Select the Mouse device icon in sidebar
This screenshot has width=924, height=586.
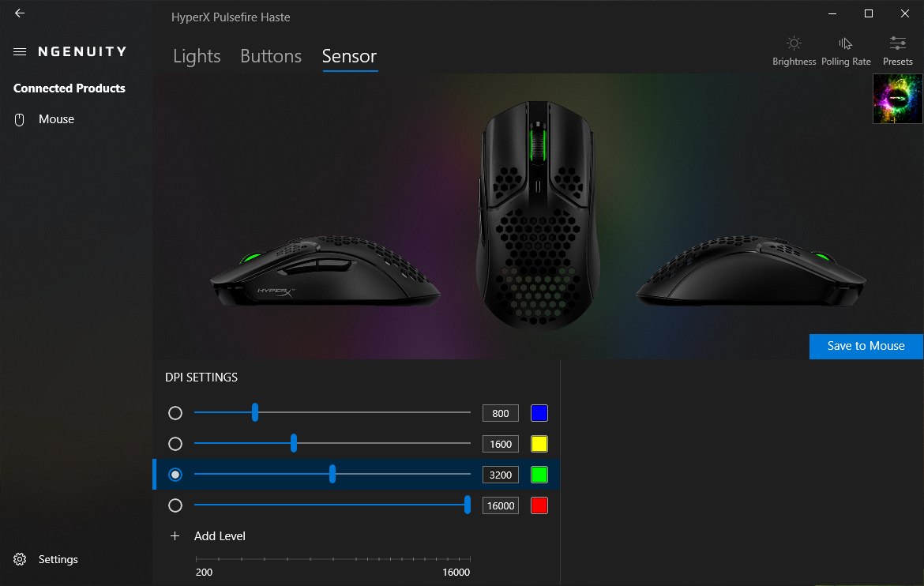coord(20,120)
